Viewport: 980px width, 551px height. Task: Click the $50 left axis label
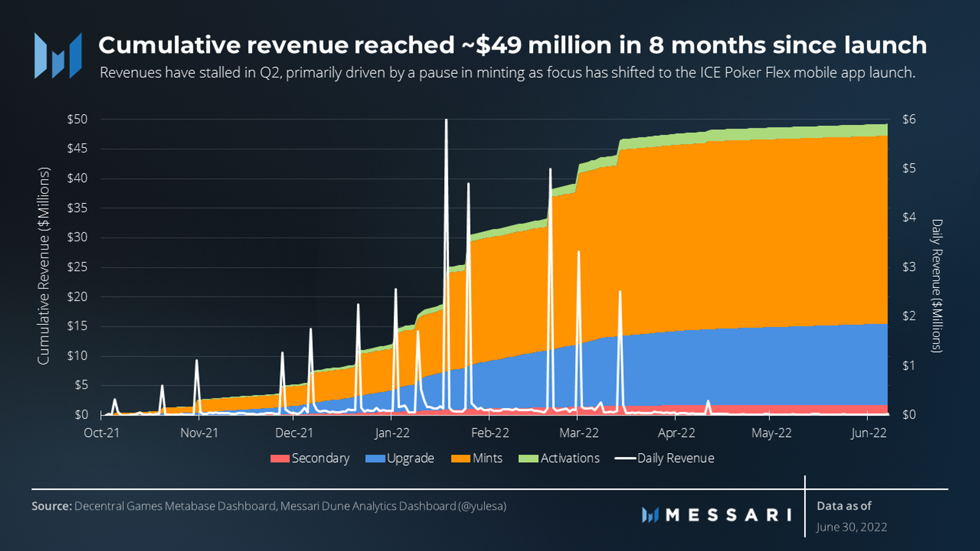click(x=77, y=119)
